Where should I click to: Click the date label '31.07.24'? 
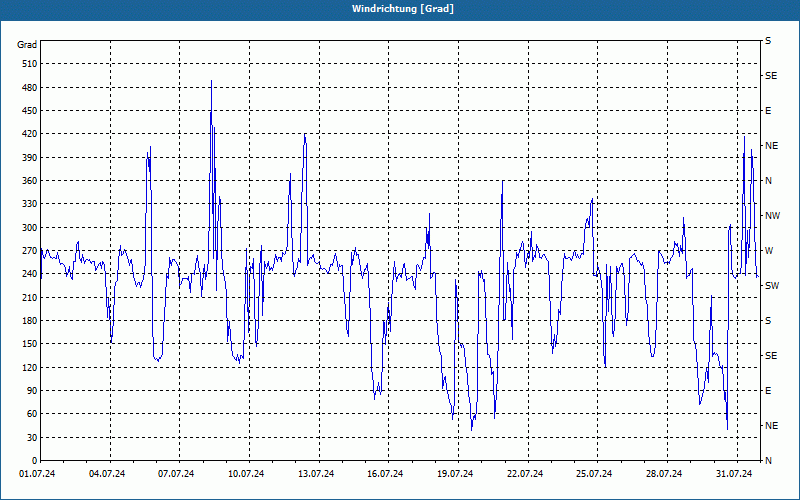734,474
